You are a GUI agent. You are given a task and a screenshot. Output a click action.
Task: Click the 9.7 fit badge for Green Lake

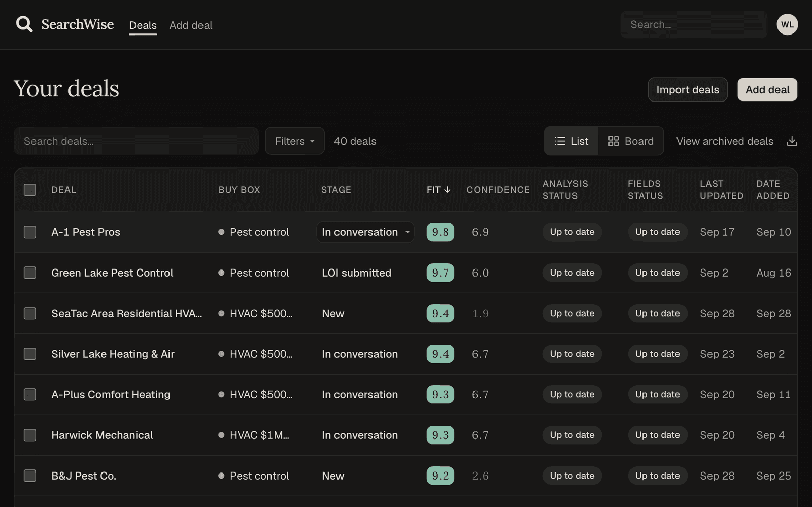pyautogui.click(x=441, y=273)
